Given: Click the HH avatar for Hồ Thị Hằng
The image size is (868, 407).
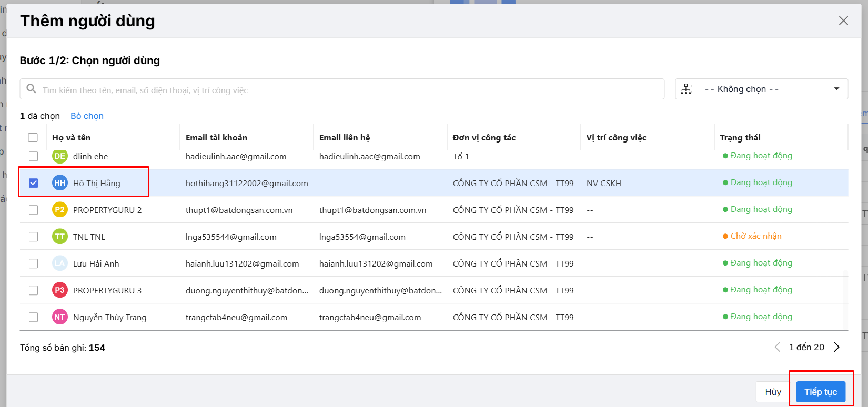Looking at the screenshot, I should [60, 183].
